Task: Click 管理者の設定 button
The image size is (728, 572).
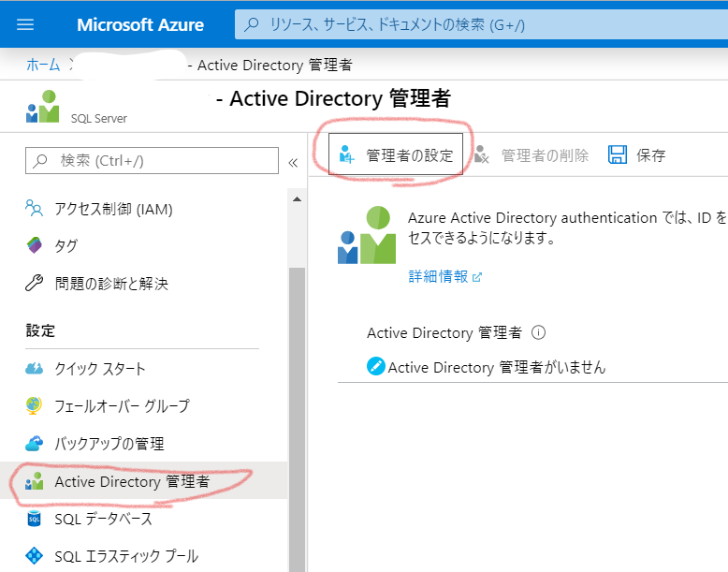Action: click(x=396, y=154)
